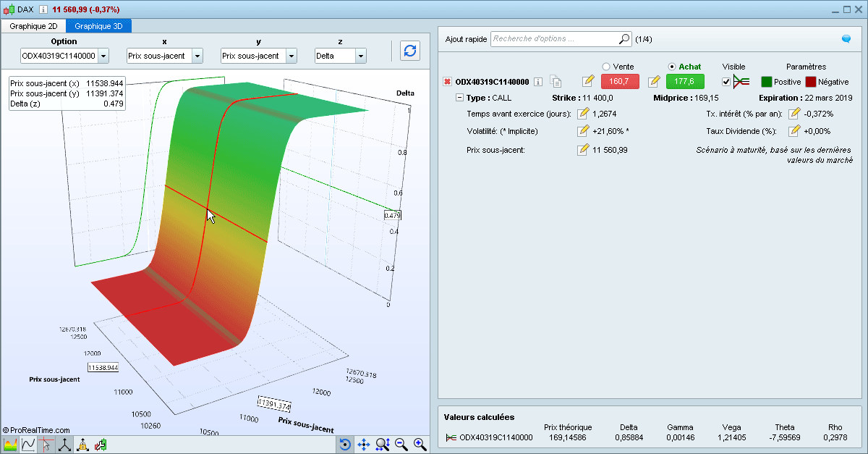Select the wireframe surface display icon
Viewport: 868px width, 454px height.
click(x=29, y=445)
